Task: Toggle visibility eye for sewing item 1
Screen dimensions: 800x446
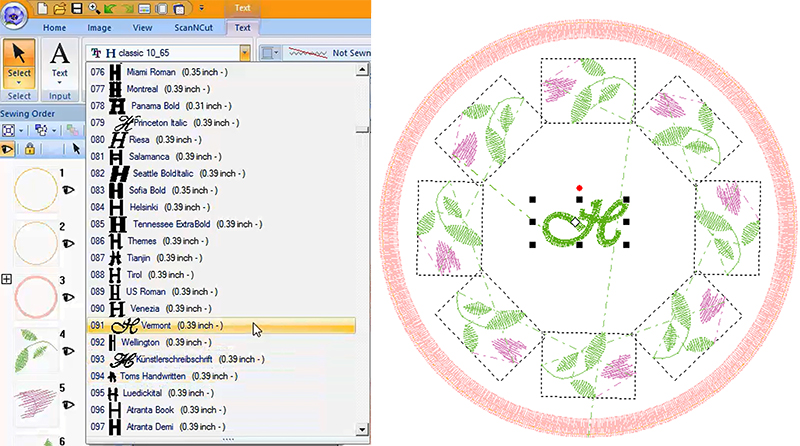Action: (70, 188)
